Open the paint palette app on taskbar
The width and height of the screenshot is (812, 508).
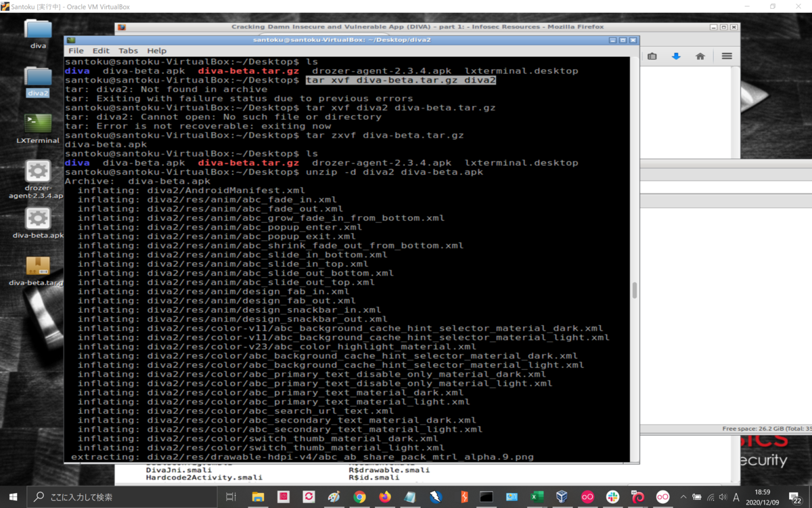tap(334, 496)
